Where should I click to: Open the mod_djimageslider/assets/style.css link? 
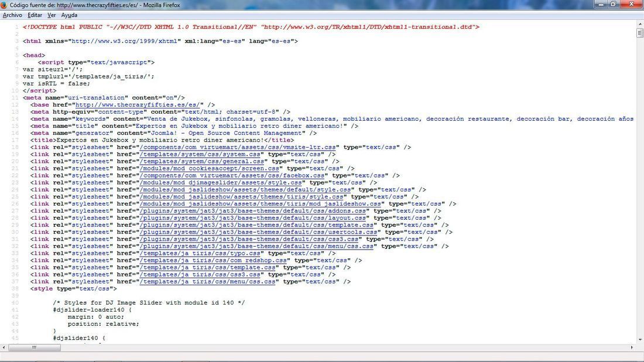coord(221,182)
